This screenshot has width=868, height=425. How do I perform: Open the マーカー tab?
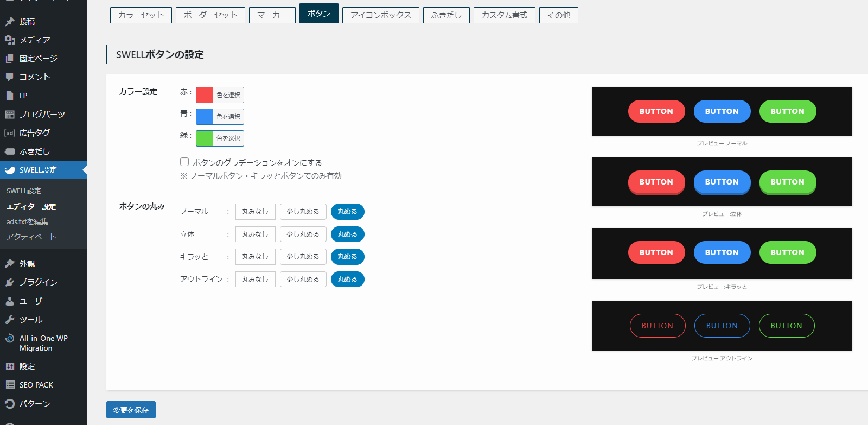[x=272, y=15]
